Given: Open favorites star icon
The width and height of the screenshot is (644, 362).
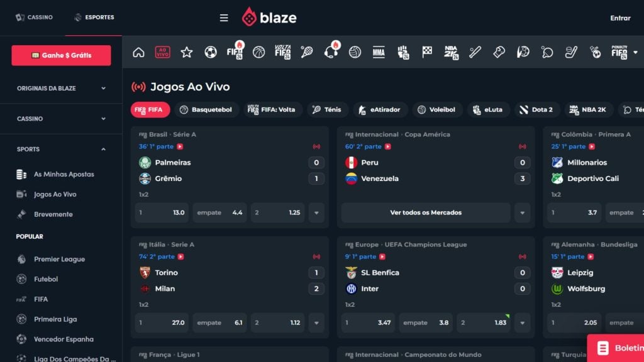Looking at the screenshot, I should (x=186, y=52).
